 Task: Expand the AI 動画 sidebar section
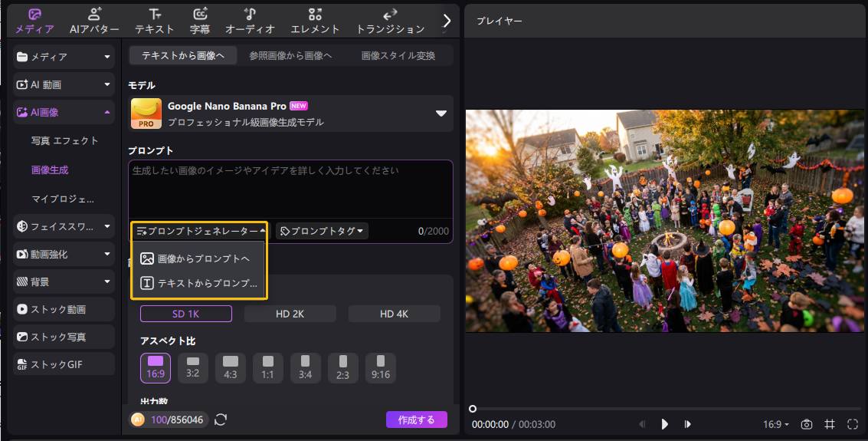pos(64,84)
